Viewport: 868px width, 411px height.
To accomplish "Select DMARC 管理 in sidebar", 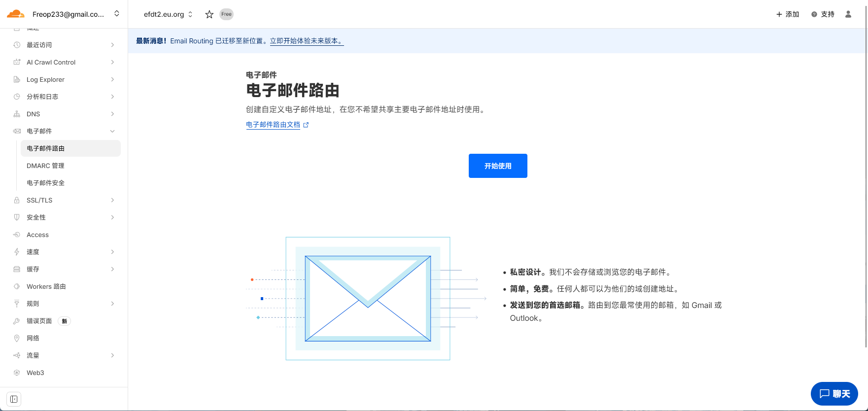I will pos(45,166).
